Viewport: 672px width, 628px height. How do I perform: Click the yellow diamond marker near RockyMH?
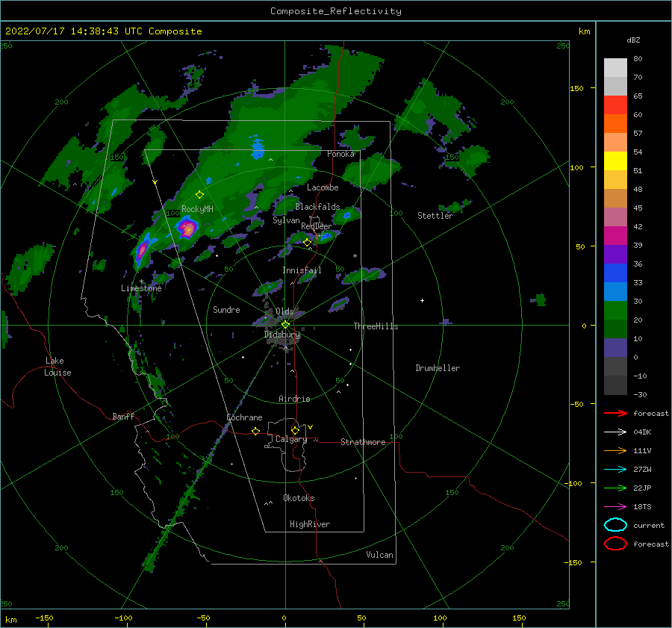coord(199,195)
